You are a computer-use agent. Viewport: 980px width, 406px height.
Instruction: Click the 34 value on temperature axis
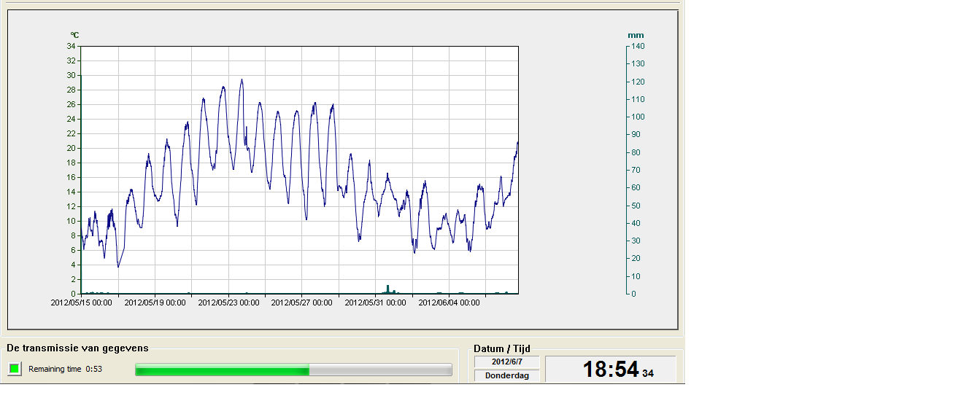click(x=71, y=46)
